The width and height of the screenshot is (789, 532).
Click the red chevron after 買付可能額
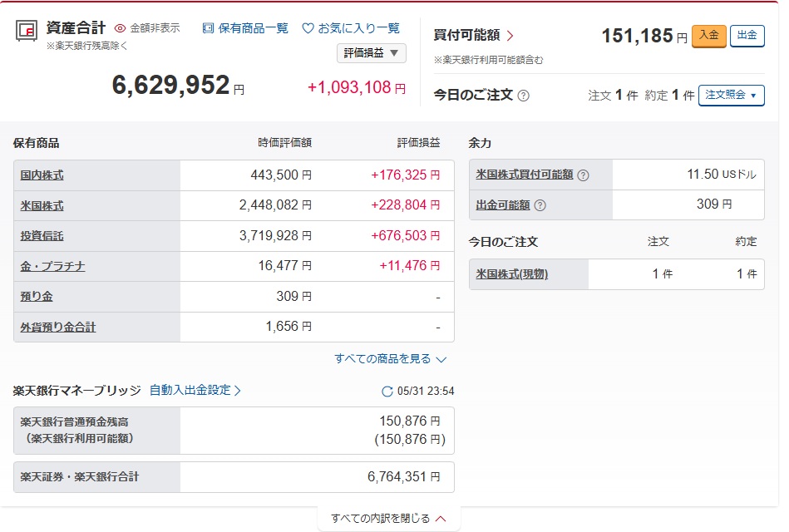(510, 35)
